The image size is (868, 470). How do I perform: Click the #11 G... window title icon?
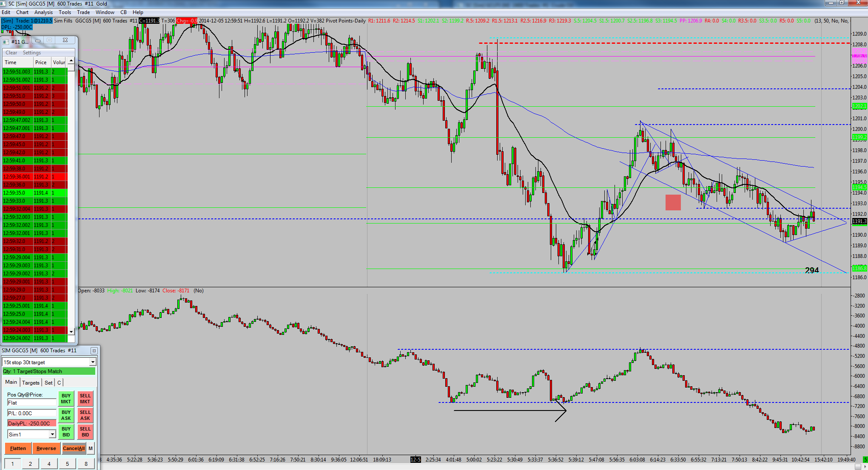coord(6,42)
